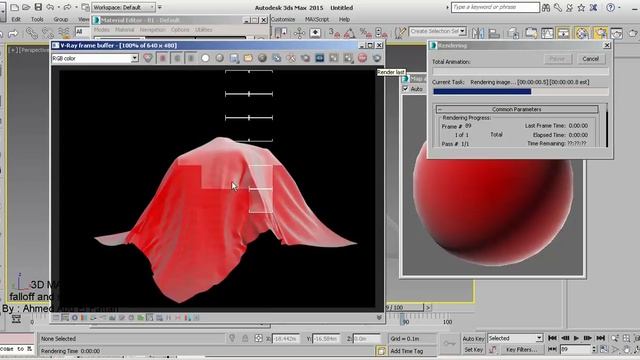The width and height of the screenshot is (640, 360).
Task: Click Pause in Rendering dialog
Action: 557,59
